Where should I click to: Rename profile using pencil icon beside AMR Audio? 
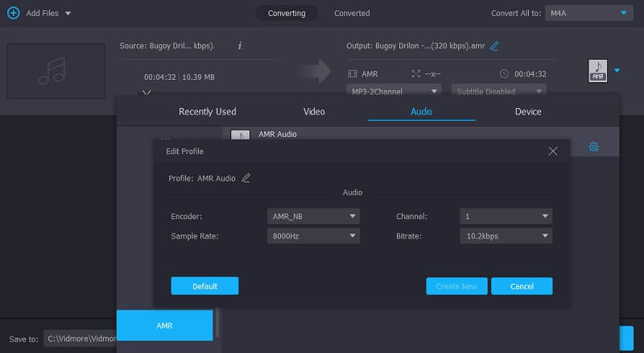(x=246, y=178)
